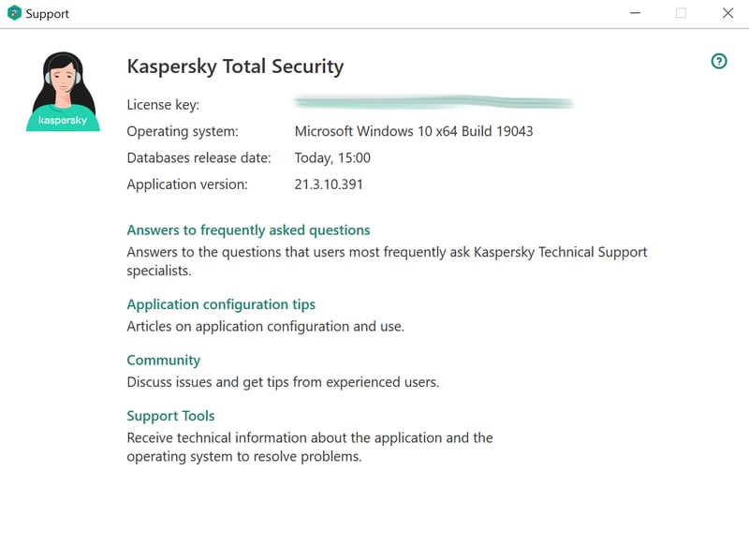
Task: Click the databases release date Today, 15:00
Action: coord(332,157)
